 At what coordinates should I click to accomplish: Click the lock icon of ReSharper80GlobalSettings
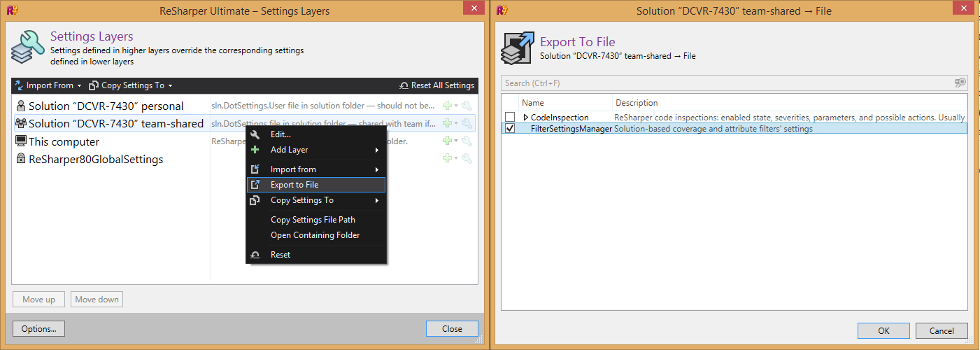click(x=21, y=159)
